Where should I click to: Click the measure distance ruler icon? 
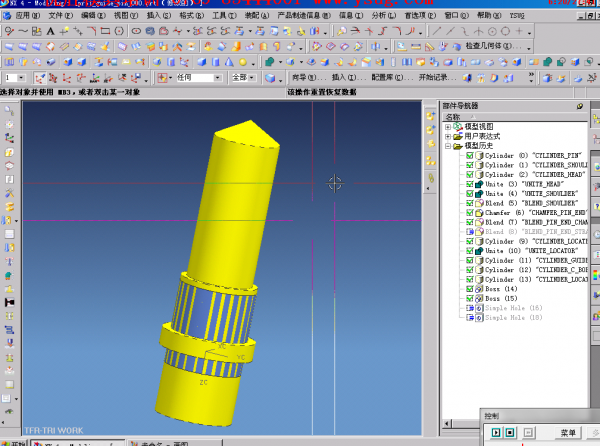(416, 47)
